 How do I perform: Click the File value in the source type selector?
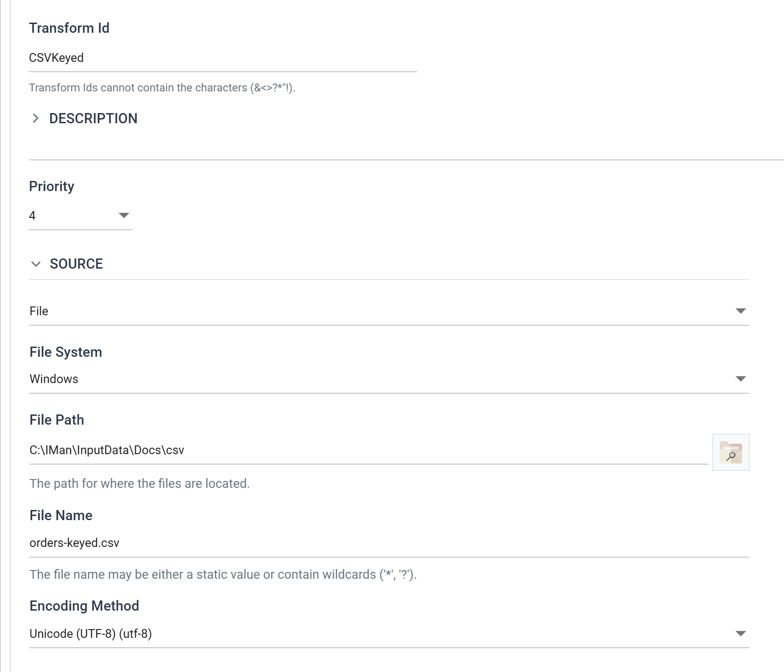click(39, 311)
